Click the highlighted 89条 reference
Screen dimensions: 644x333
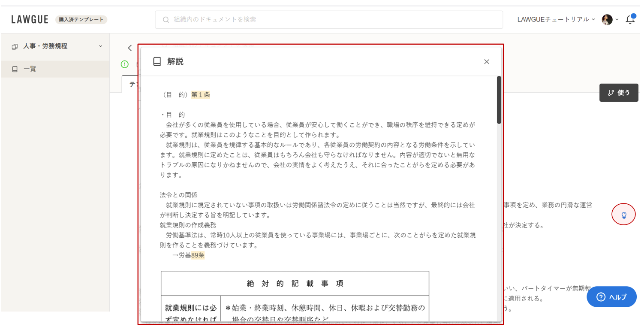(x=198, y=255)
